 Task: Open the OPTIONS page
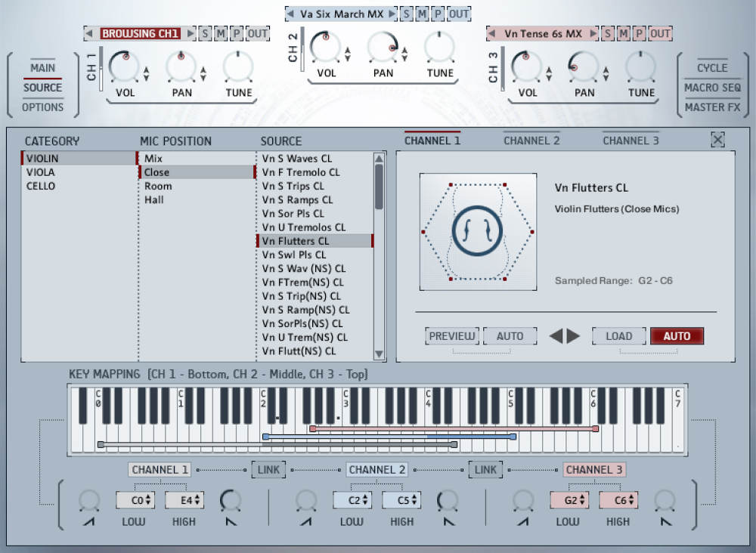point(42,107)
